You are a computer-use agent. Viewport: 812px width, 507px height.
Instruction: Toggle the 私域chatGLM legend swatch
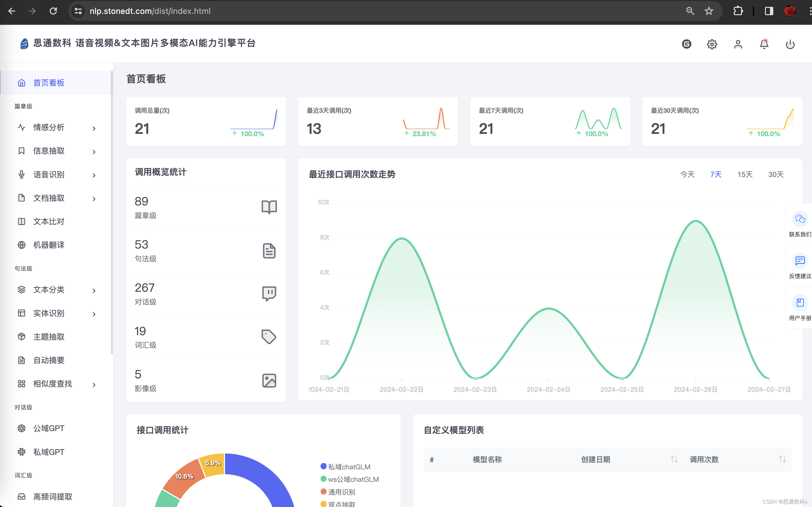(x=323, y=466)
